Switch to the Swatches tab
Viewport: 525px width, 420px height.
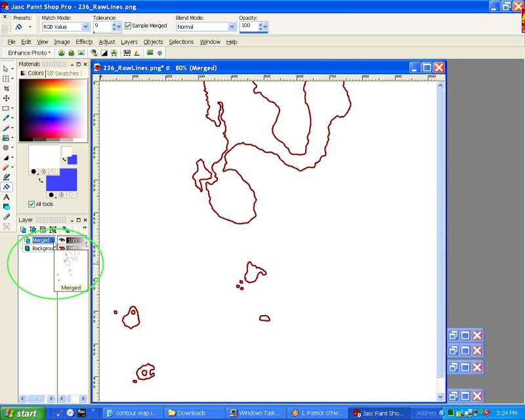point(66,73)
